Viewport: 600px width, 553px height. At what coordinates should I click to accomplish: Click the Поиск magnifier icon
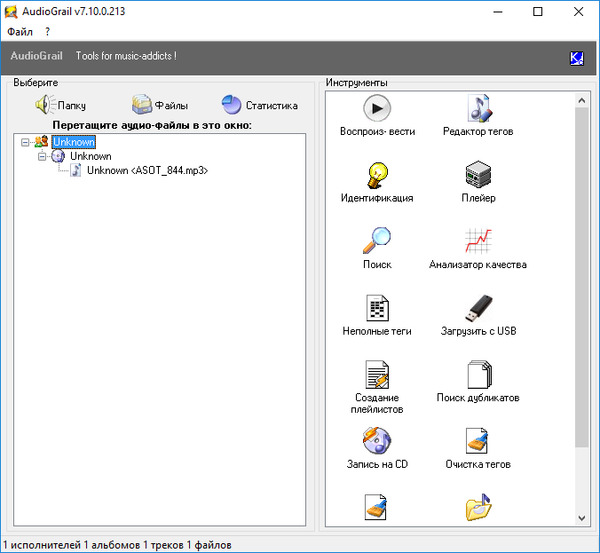[377, 241]
